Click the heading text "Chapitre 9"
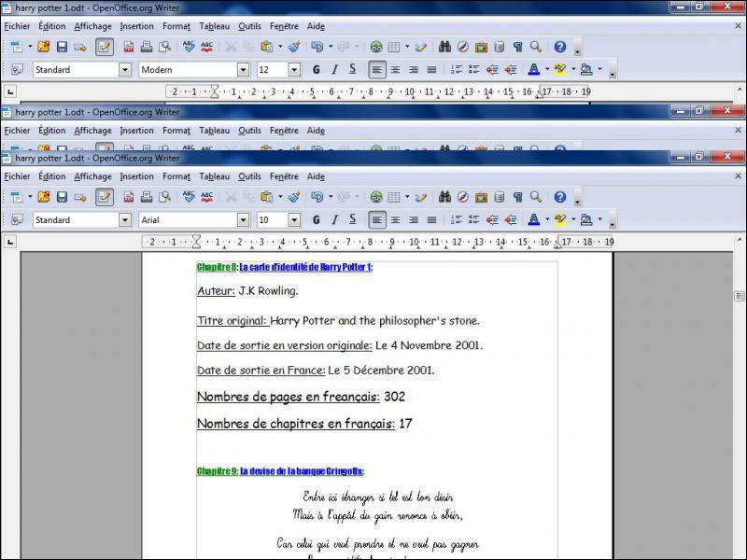This screenshot has height=560, width=747. point(217,471)
